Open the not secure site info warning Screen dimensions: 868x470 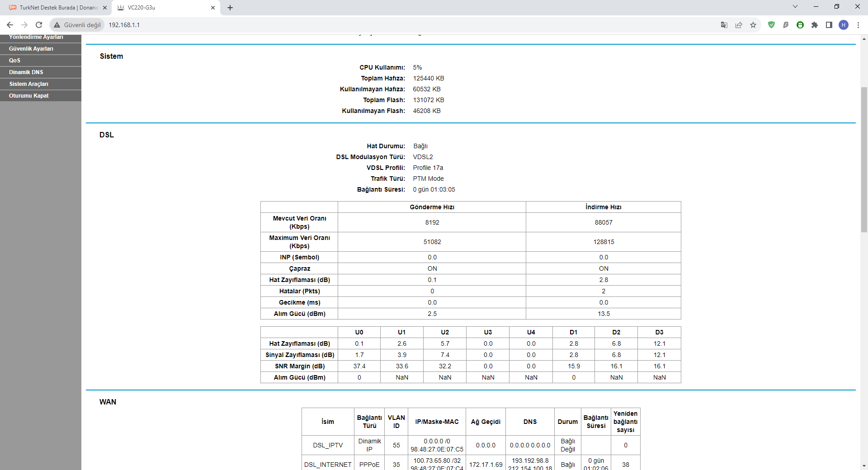pyautogui.click(x=77, y=25)
